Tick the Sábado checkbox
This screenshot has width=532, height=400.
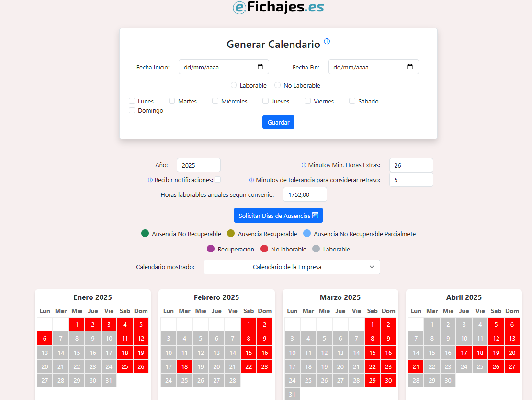click(x=352, y=101)
